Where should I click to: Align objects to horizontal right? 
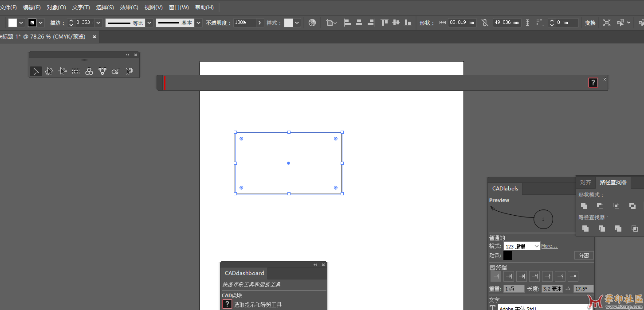[x=371, y=23]
